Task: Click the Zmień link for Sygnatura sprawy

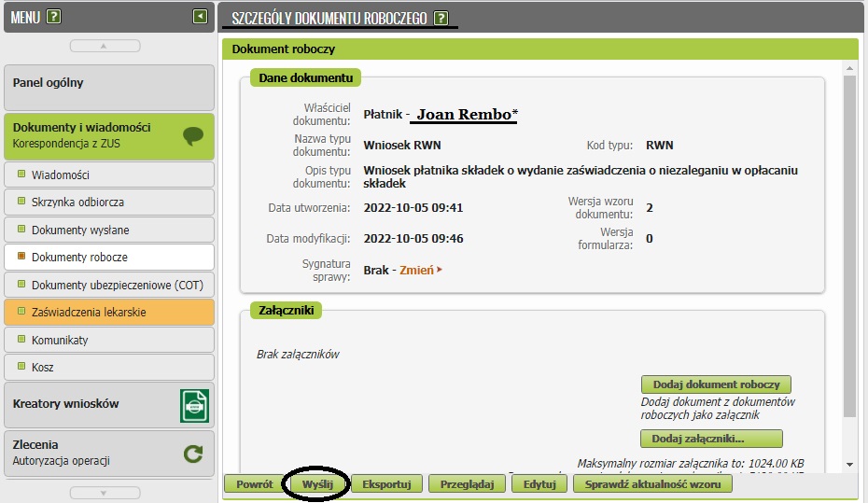Action: 420,270
